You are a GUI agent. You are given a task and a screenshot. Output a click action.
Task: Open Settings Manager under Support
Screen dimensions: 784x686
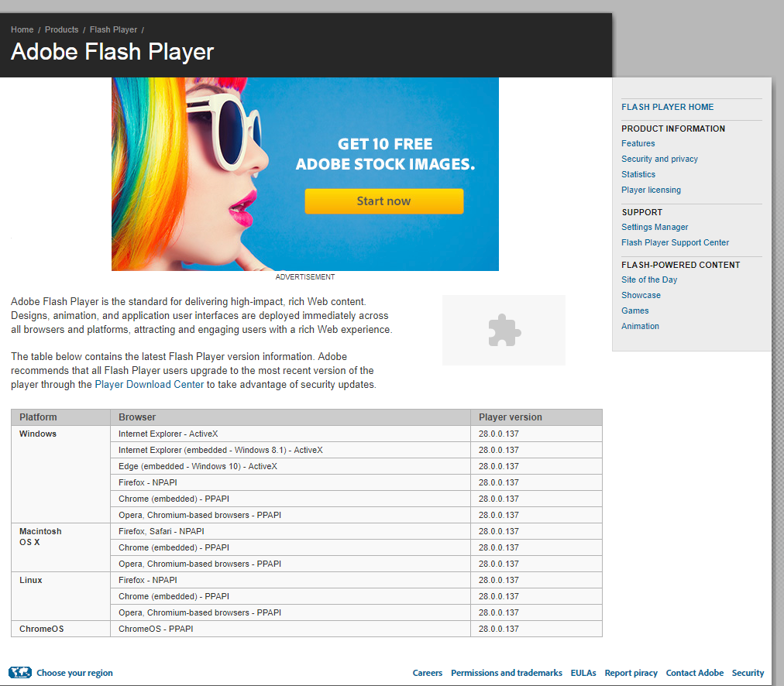(x=655, y=227)
